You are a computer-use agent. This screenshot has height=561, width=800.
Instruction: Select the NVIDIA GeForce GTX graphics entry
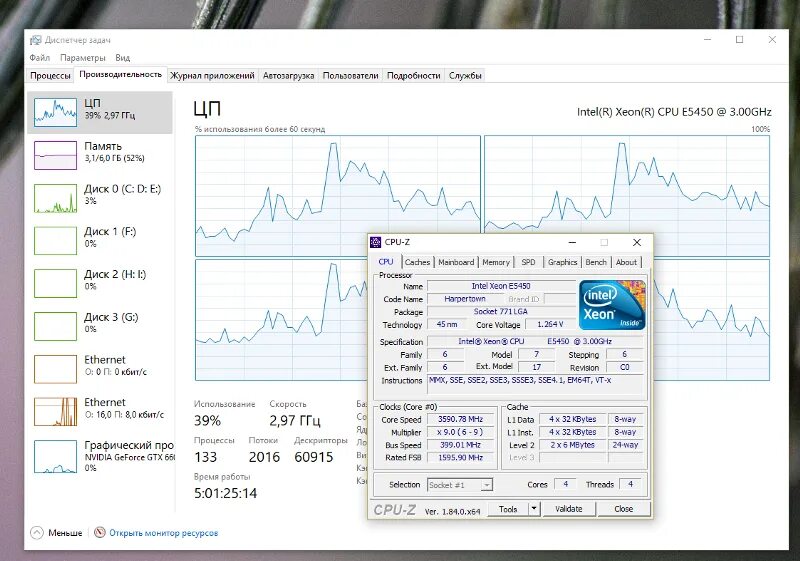pyautogui.click(x=101, y=455)
